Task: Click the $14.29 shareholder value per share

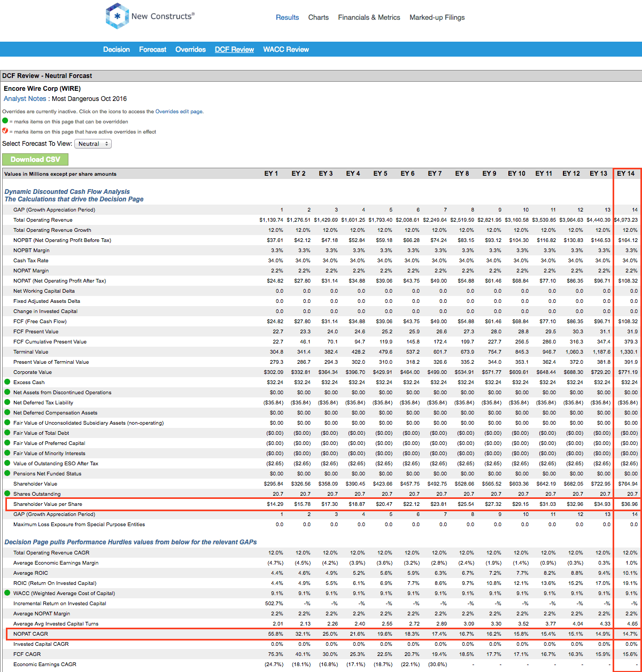Action: coord(275,504)
